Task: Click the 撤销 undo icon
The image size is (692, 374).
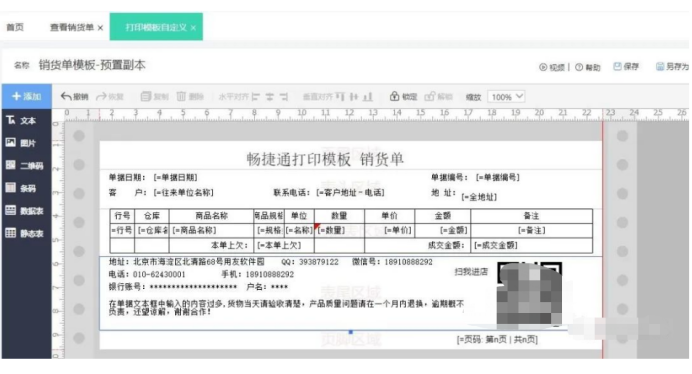Action: point(67,96)
